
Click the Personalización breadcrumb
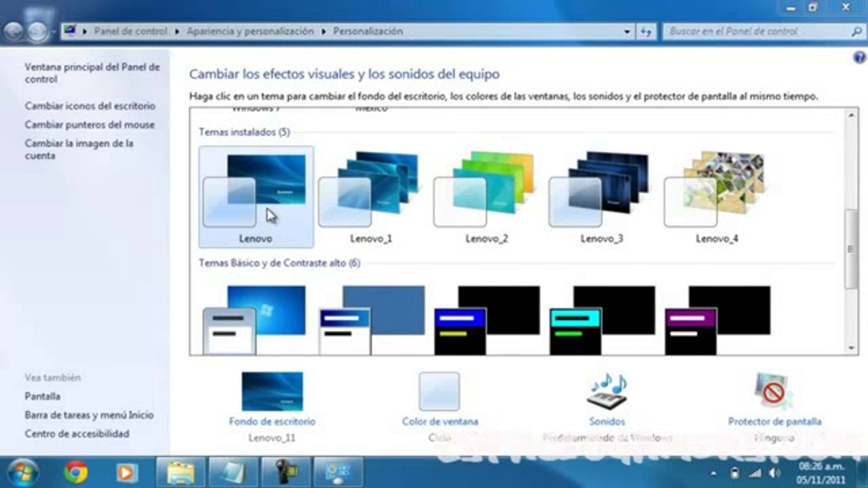pyautogui.click(x=368, y=31)
